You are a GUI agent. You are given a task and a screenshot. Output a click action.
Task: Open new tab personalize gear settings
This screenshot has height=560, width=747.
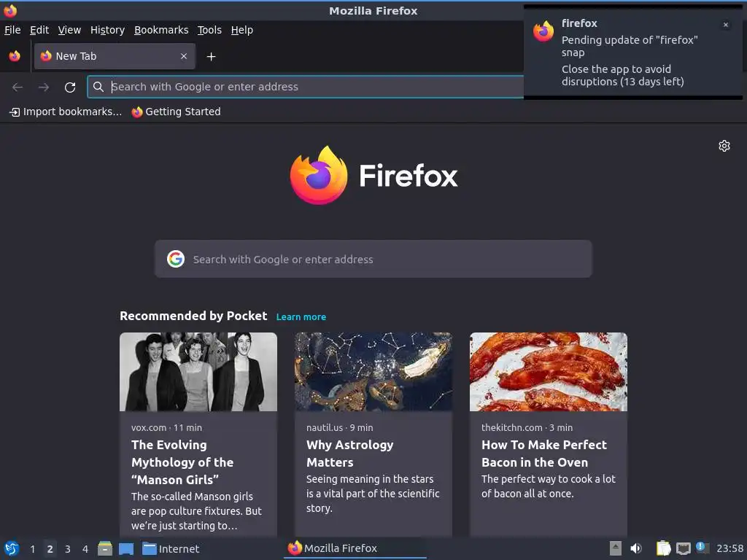coord(724,146)
